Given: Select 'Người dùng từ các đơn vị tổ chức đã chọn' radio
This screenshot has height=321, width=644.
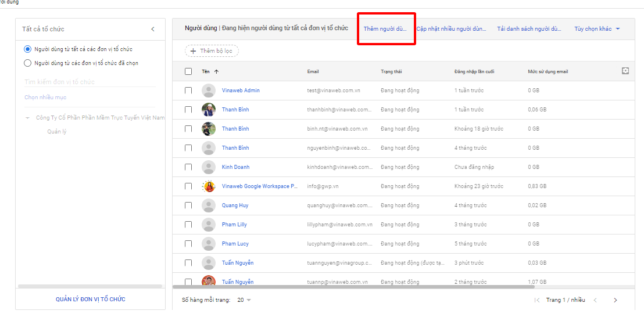Looking at the screenshot, I should click(27, 63).
